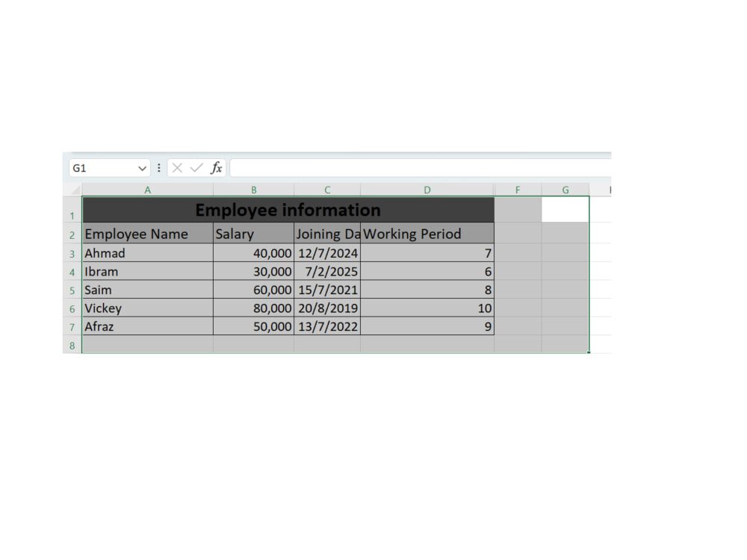Select the salary cell 30,000
Screen dimensions: 747x560
pos(254,272)
